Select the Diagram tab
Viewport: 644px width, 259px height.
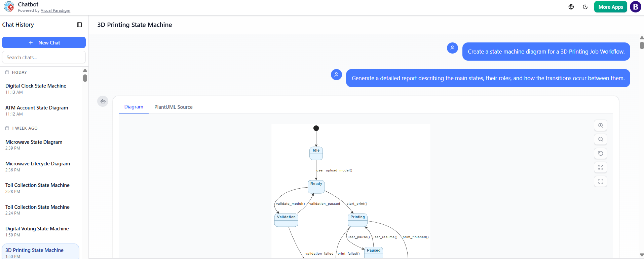pyautogui.click(x=134, y=107)
